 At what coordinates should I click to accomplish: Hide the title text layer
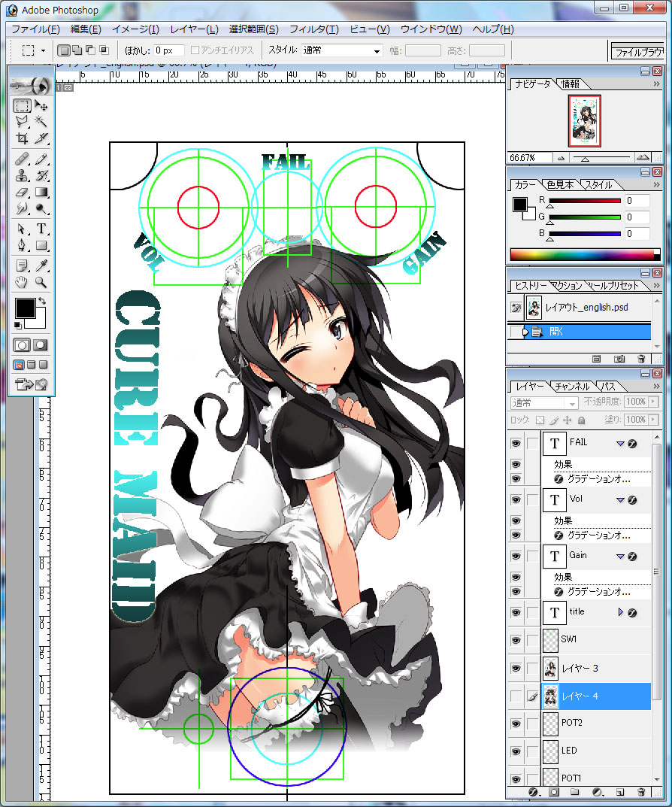pos(516,612)
